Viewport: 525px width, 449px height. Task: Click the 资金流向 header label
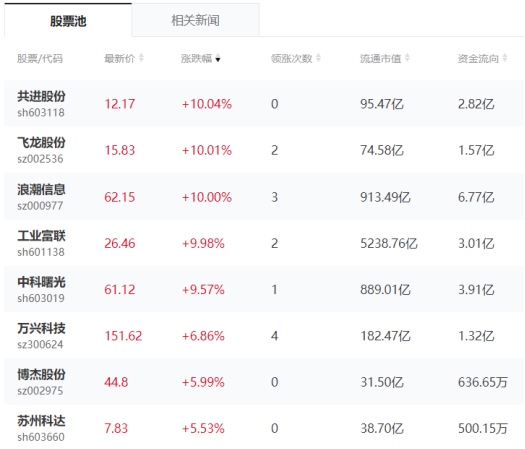click(478, 58)
